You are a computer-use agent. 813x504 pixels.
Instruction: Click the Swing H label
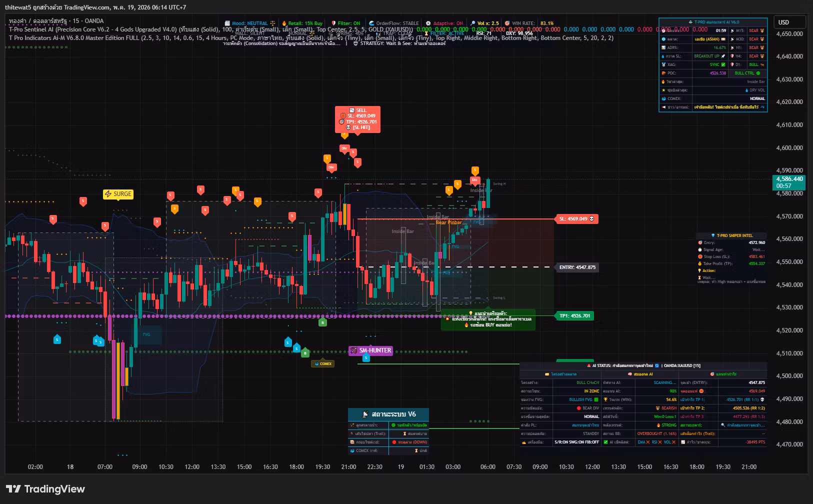499,184
